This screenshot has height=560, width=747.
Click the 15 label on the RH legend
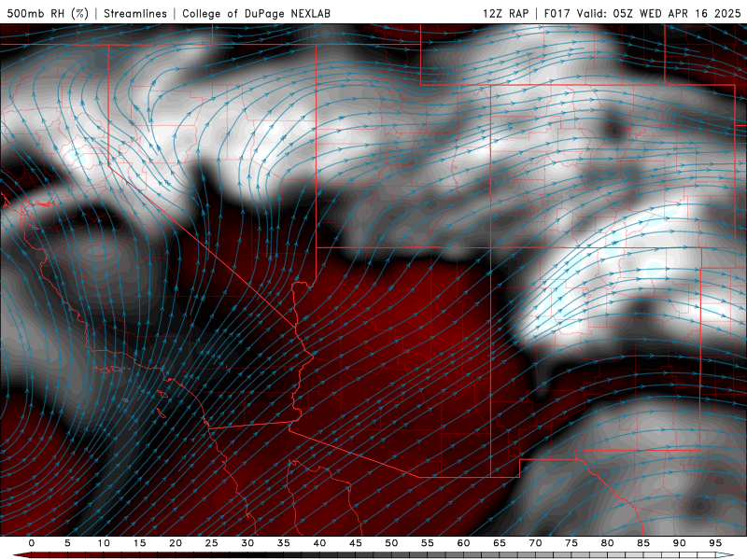coord(139,543)
